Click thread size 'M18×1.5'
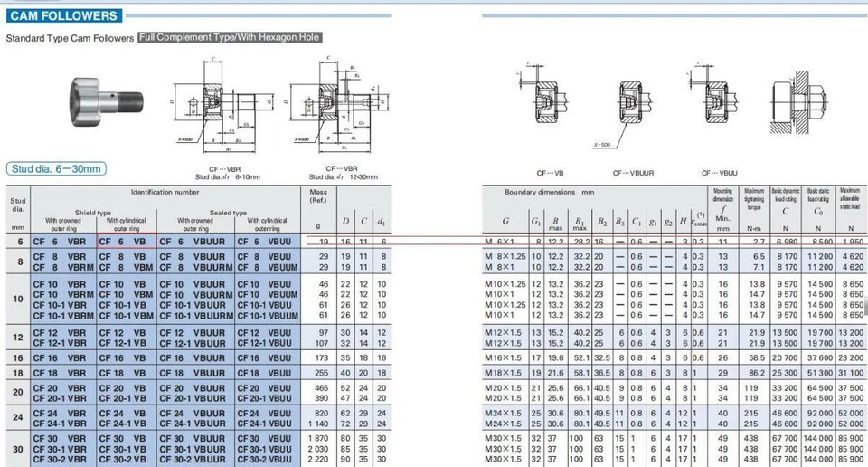Image resolution: width=868 pixels, height=467 pixels. click(504, 374)
